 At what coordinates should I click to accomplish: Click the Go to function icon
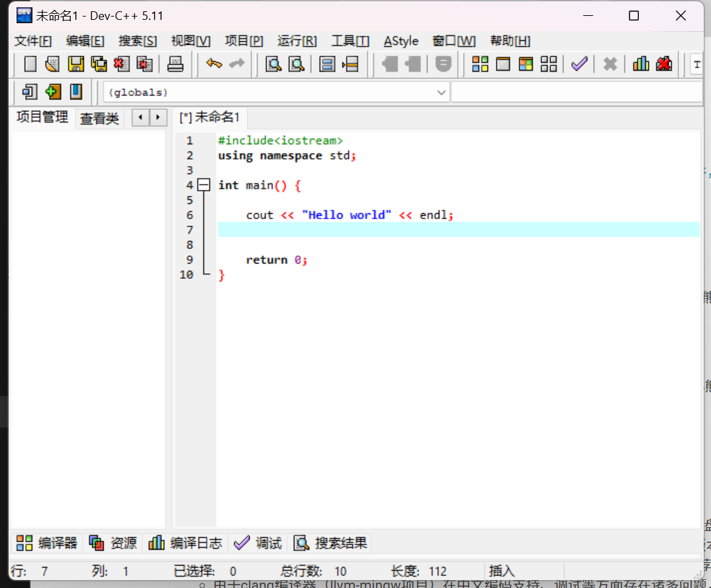coord(327,64)
